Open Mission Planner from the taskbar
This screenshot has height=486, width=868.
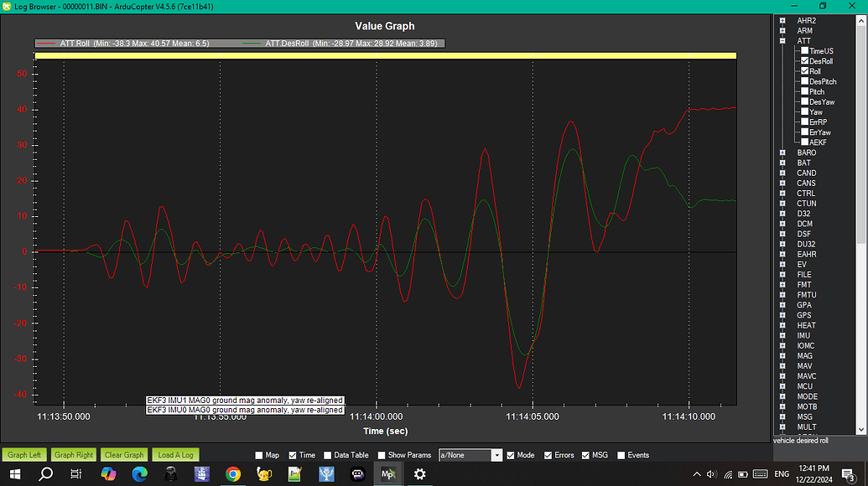pos(387,473)
